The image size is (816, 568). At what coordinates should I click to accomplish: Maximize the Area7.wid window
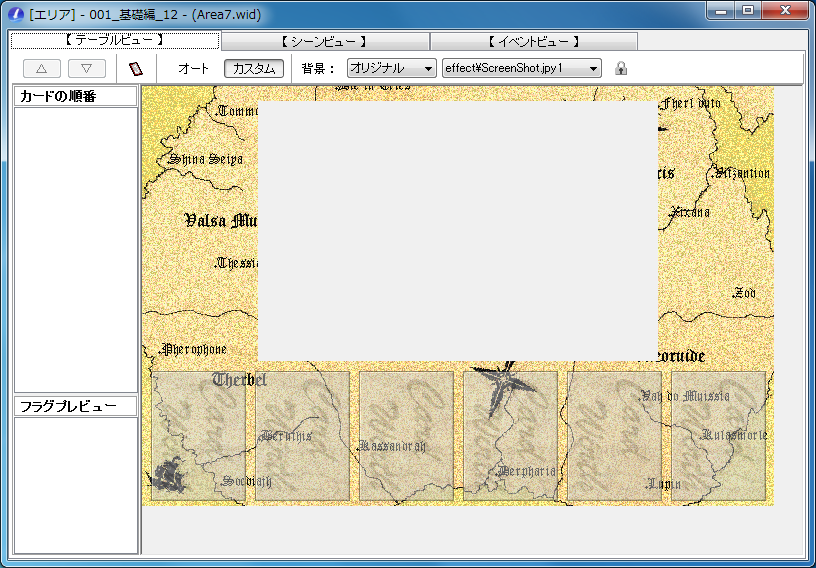pos(748,10)
